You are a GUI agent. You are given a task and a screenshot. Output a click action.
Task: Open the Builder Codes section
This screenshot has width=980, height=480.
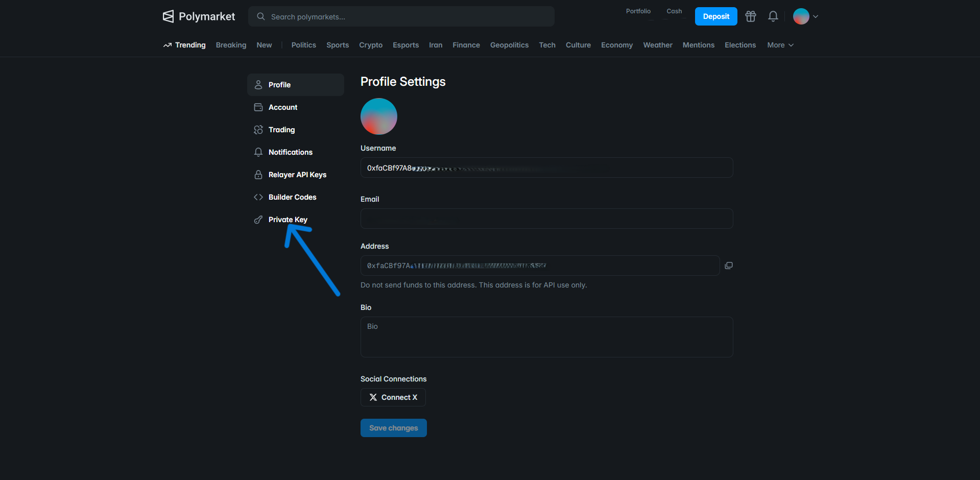pos(296,197)
